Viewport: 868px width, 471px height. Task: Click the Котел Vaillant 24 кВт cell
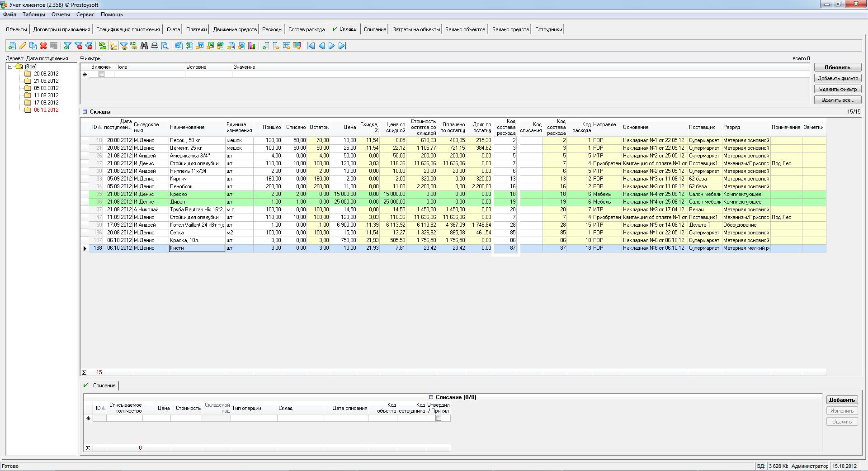(x=197, y=225)
